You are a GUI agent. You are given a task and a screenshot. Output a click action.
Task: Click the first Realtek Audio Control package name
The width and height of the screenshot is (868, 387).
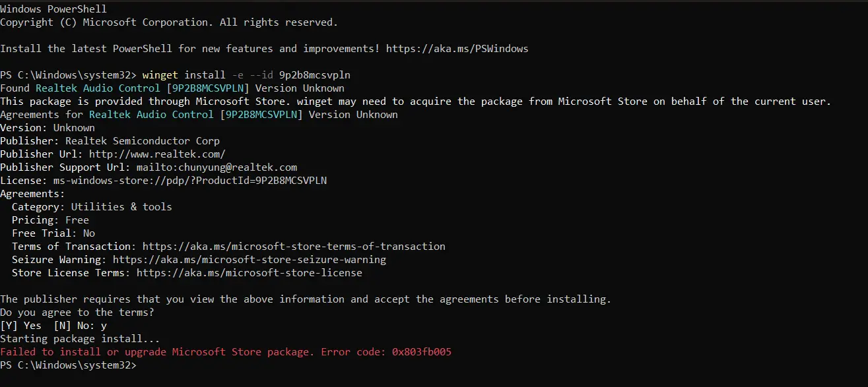98,88
